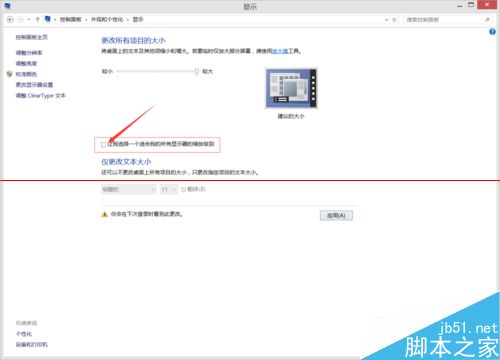Click the 建议的大小 label under preview
This screenshot has height=360, width=500.
pos(291,116)
